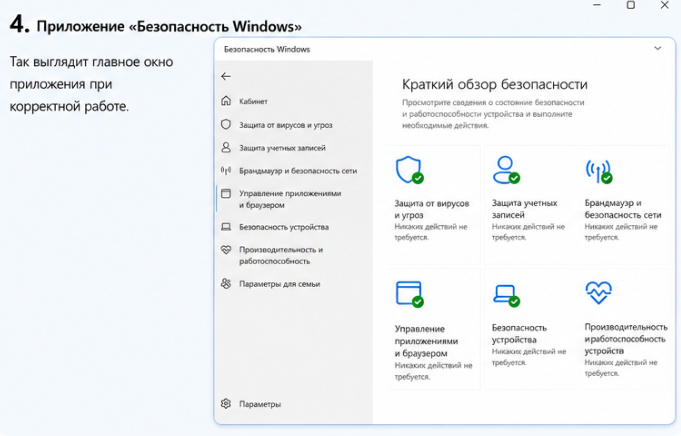681x436 pixels.
Task: Open Параметры для семьи in sidebar
Action: point(280,284)
